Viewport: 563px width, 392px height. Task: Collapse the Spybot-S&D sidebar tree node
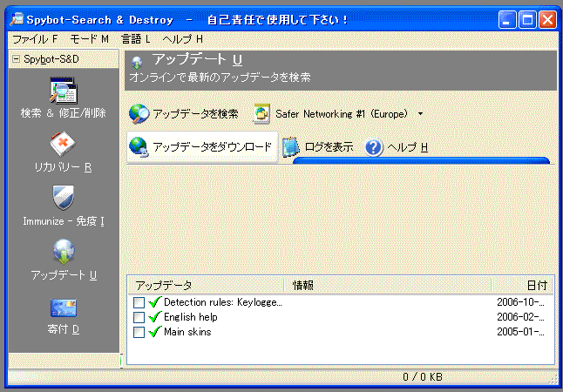pyautogui.click(x=16, y=59)
